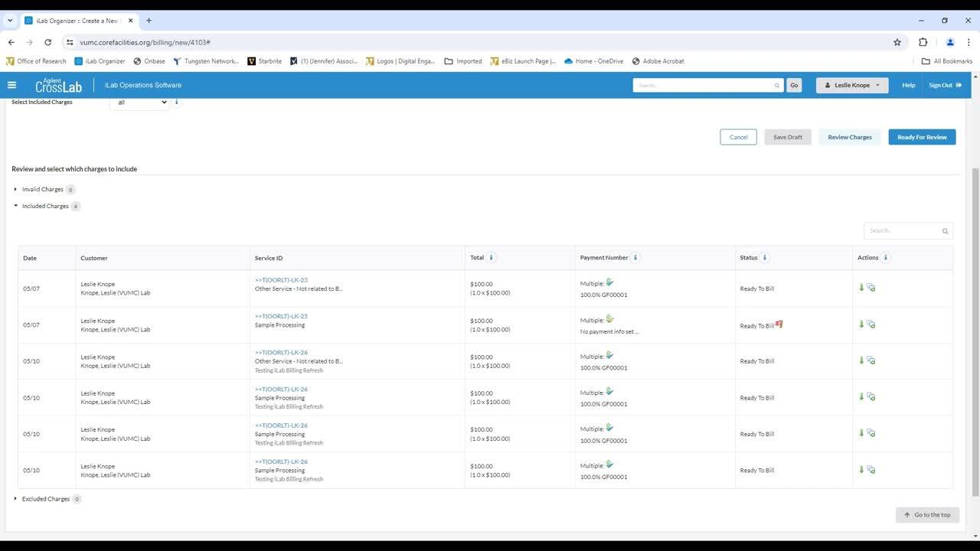This screenshot has height=551, width=980.
Task: Click the charges table search field
Action: [902, 230]
